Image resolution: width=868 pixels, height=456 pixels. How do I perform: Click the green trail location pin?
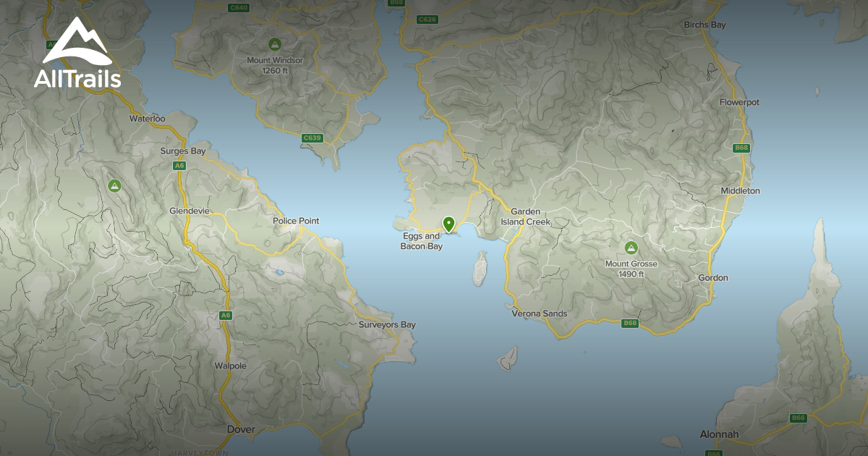449,225
